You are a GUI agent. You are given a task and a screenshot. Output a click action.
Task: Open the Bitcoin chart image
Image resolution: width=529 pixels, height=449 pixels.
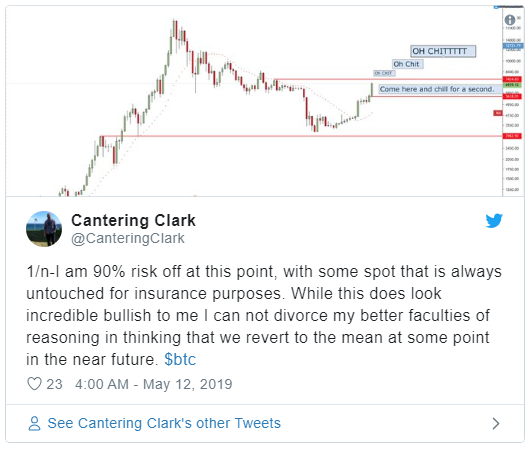264,101
